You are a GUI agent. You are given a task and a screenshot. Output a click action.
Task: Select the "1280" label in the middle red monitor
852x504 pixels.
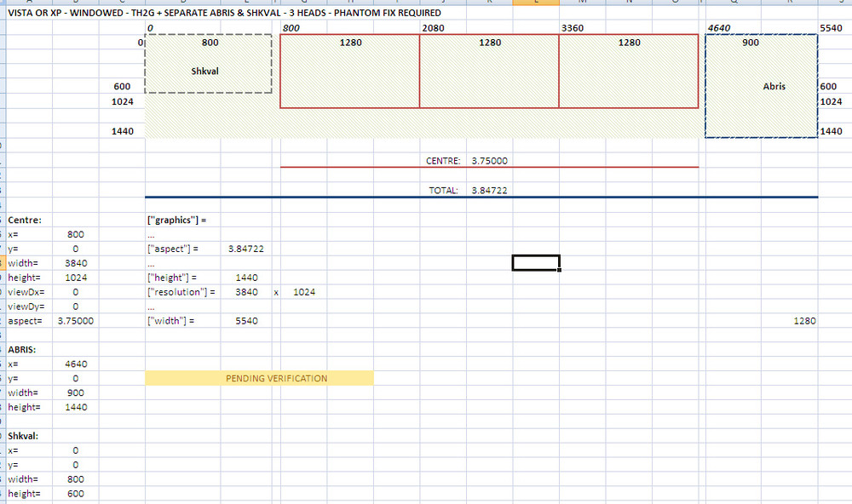point(490,43)
